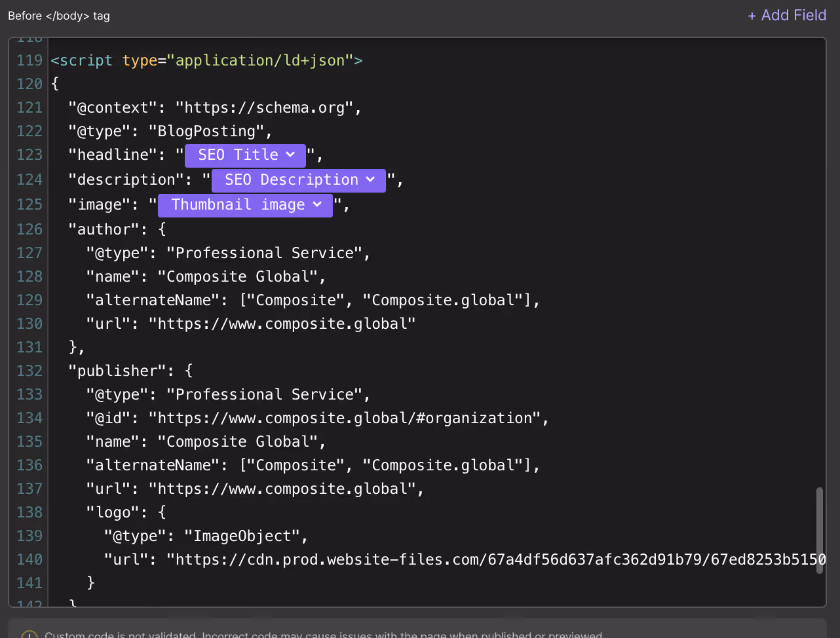
Task: Click "name": "Composite Global" on line 135
Action: 206,441
